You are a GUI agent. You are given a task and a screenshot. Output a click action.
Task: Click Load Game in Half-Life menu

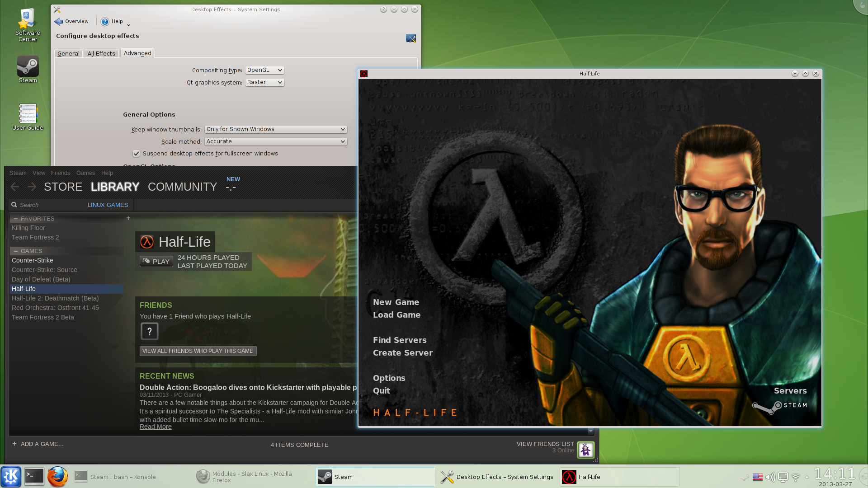396,315
